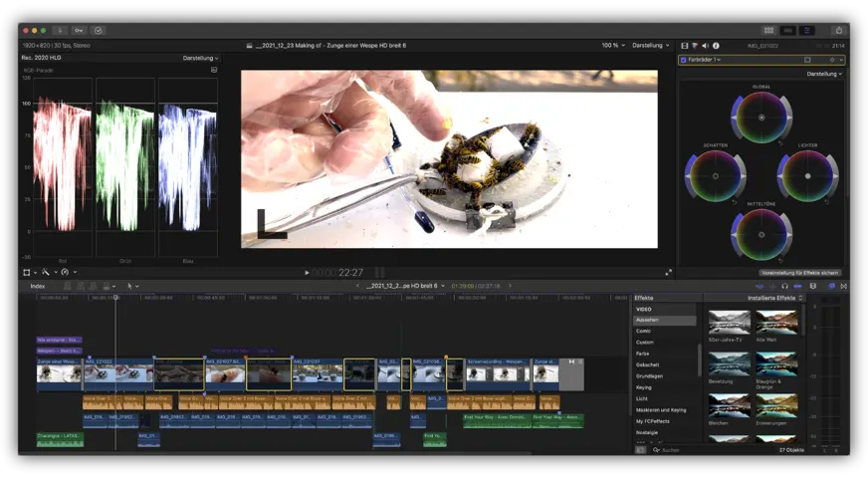Click the fullscreen viewer arrows icon
The width and height of the screenshot is (868, 478).
coord(668,273)
